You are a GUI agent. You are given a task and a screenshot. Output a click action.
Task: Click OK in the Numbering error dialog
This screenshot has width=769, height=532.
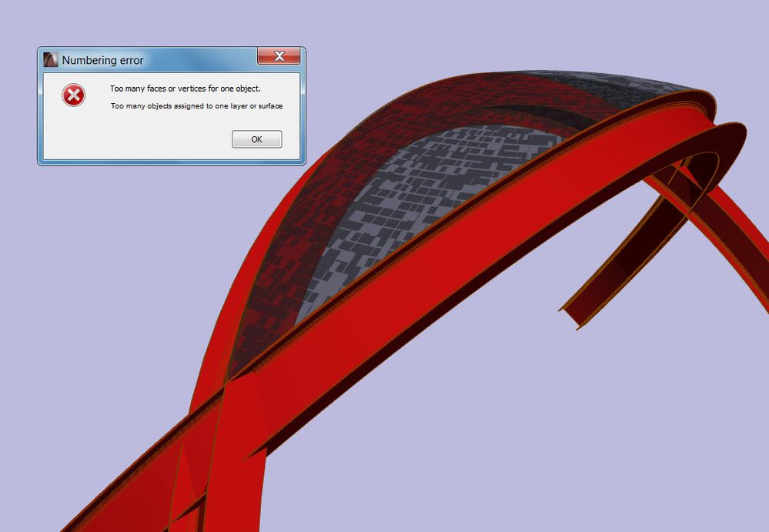tap(256, 139)
